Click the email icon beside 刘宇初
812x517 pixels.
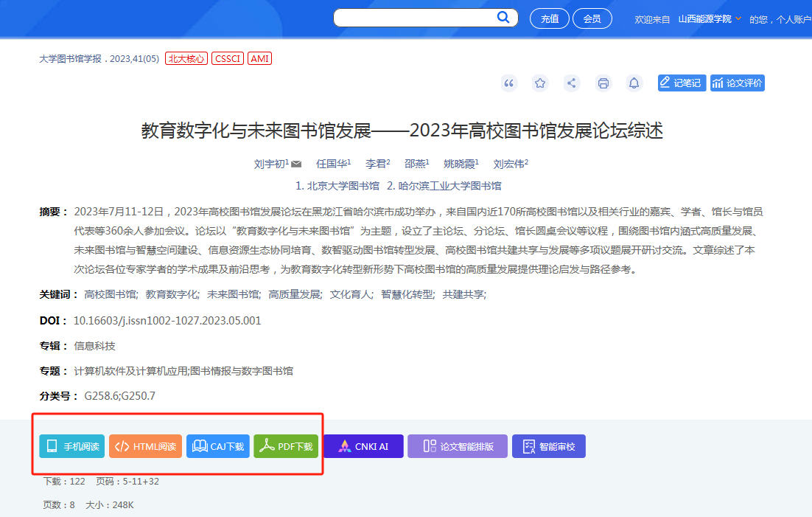(x=296, y=164)
